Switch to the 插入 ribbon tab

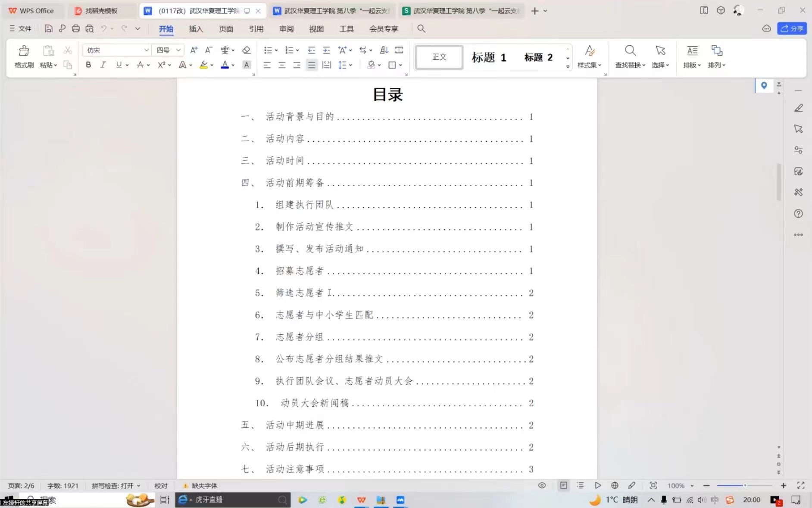click(196, 29)
